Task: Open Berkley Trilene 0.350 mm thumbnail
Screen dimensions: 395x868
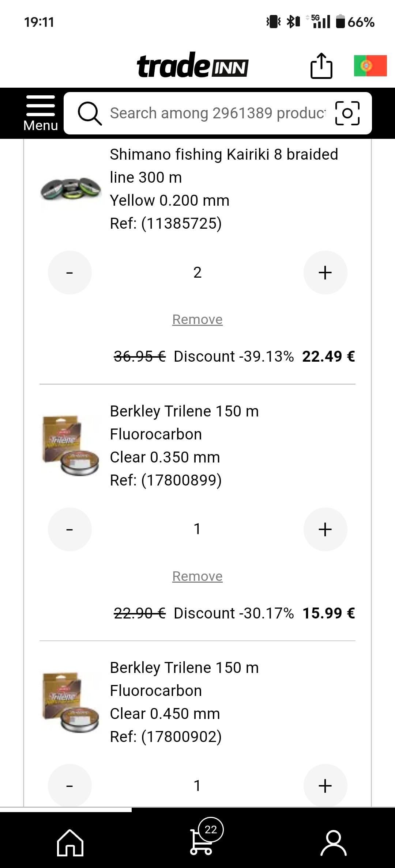Action: (71, 445)
